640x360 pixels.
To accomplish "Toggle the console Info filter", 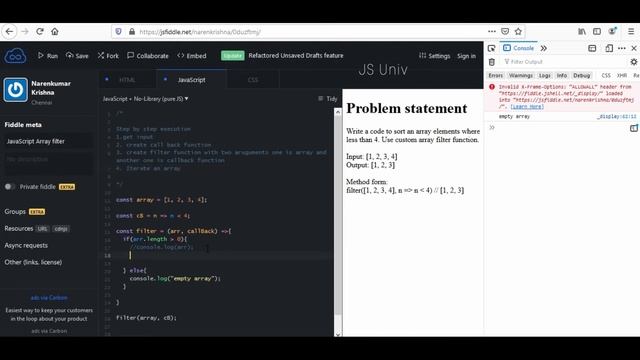I will point(562,76).
